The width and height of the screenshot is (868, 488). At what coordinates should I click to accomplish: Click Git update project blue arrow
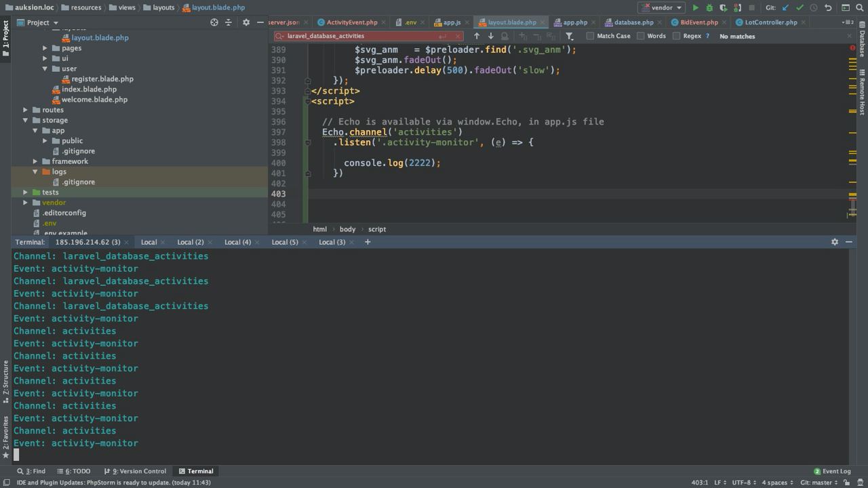click(786, 7)
